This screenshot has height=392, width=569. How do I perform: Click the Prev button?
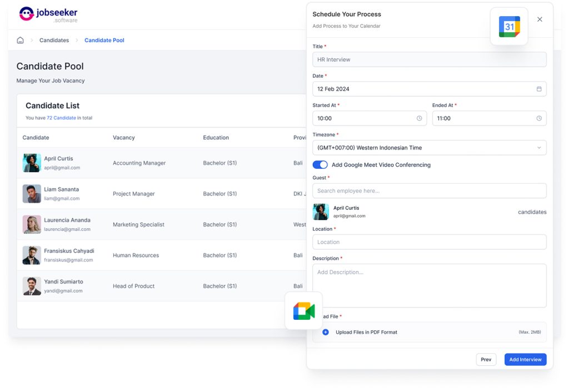coord(486,359)
